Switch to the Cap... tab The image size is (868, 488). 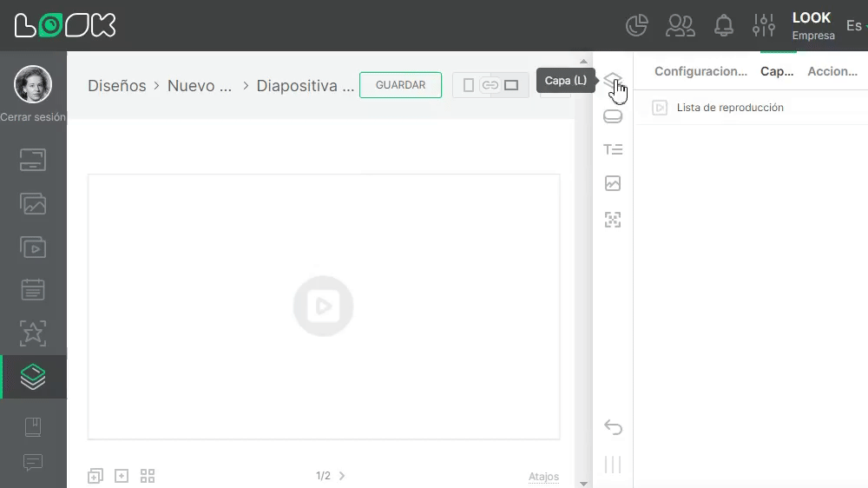pyautogui.click(x=777, y=71)
